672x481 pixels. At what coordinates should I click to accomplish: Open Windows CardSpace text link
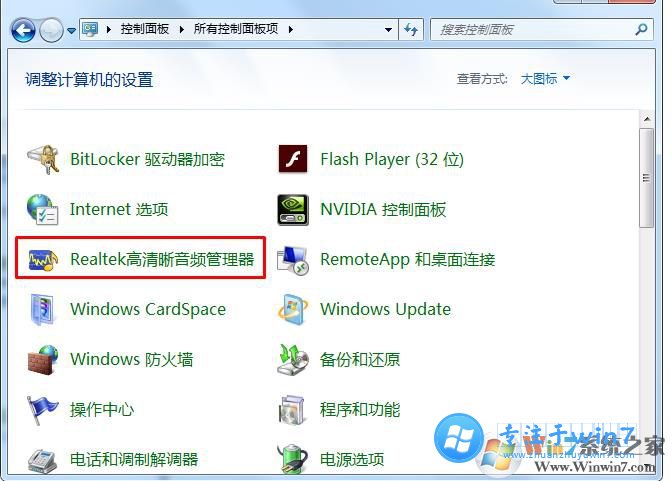(x=148, y=310)
